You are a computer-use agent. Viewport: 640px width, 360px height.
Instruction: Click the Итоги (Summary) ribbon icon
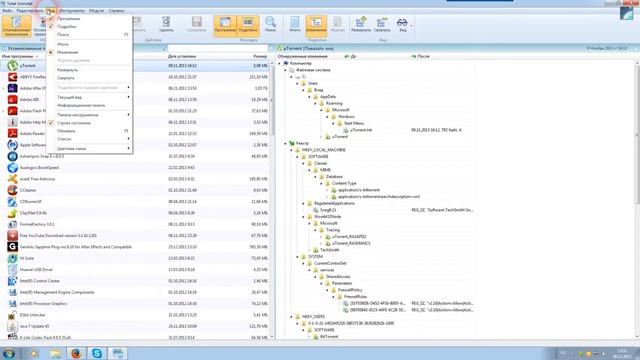(x=295, y=24)
